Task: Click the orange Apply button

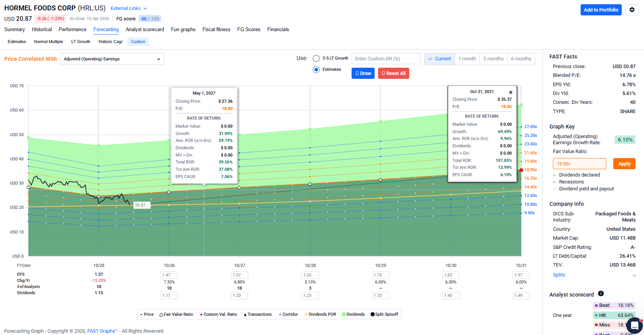Action: point(624,164)
